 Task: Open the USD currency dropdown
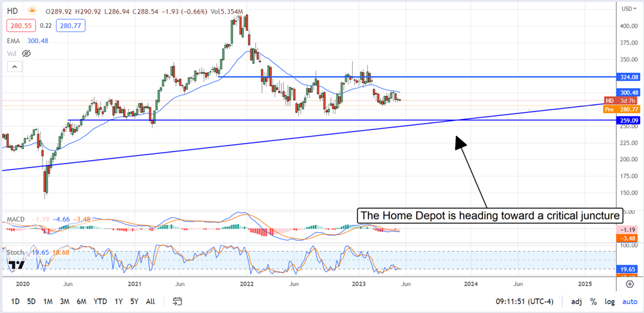point(630,8)
